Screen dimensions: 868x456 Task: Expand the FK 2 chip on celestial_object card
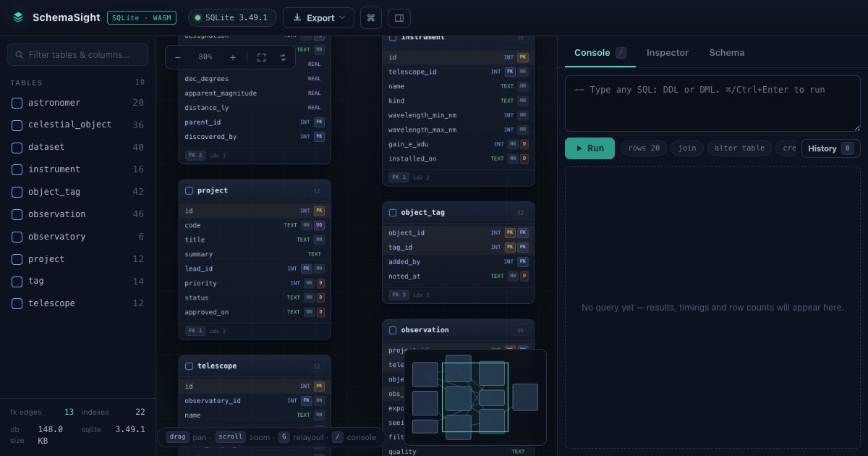coord(195,156)
